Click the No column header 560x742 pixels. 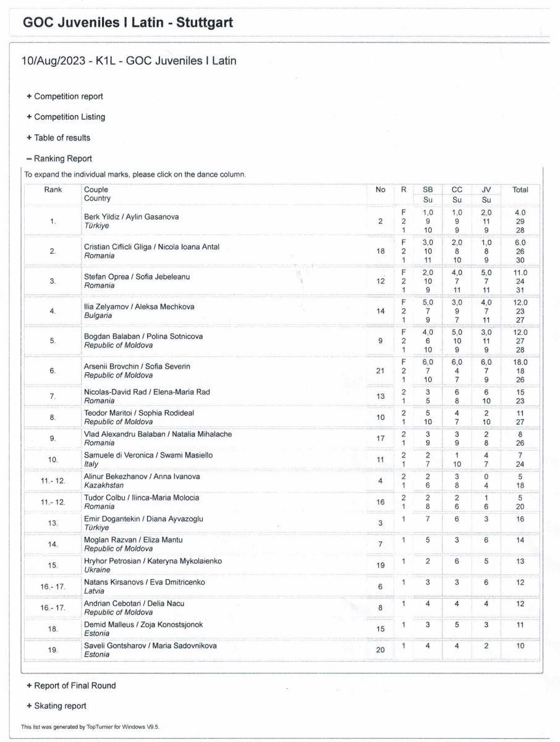[x=380, y=190]
